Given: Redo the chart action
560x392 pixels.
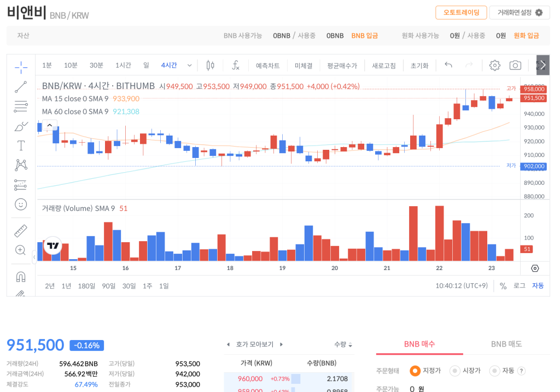Looking at the screenshot, I should click(x=469, y=65).
